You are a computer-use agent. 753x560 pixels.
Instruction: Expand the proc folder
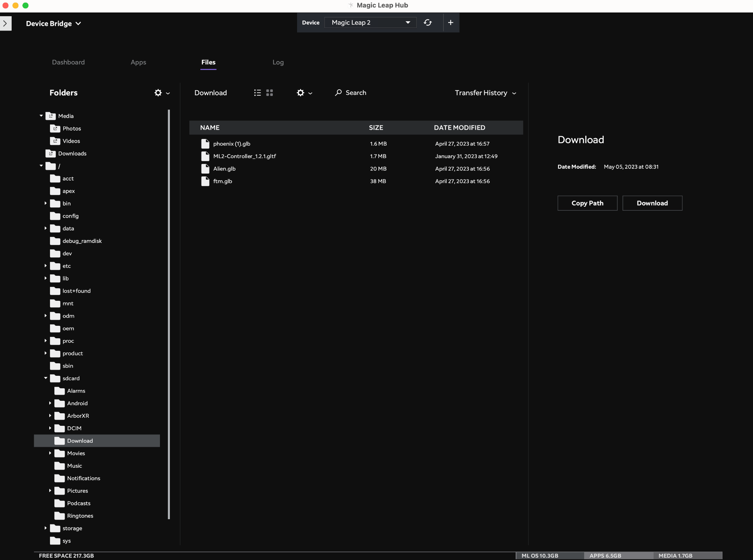click(46, 341)
